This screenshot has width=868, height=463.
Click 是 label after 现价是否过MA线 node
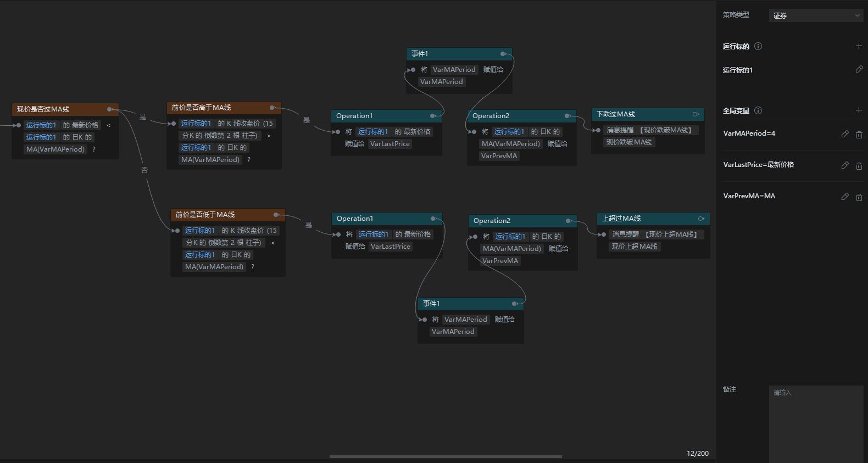point(143,117)
